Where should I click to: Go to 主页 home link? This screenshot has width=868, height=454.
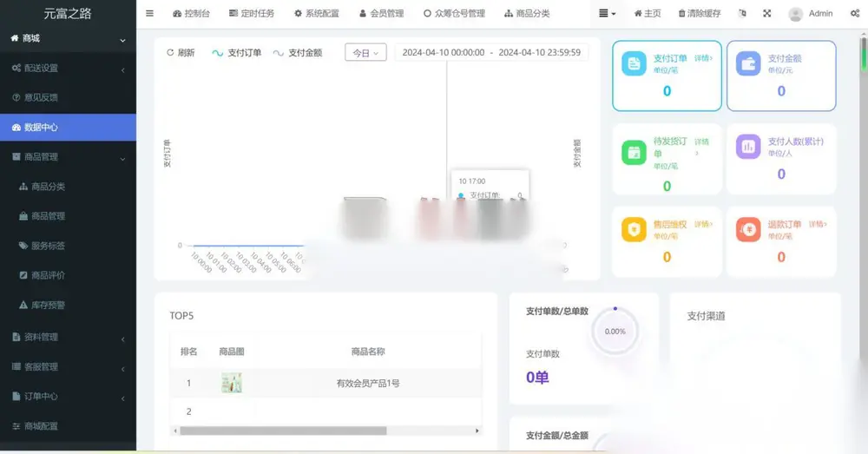point(648,13)
